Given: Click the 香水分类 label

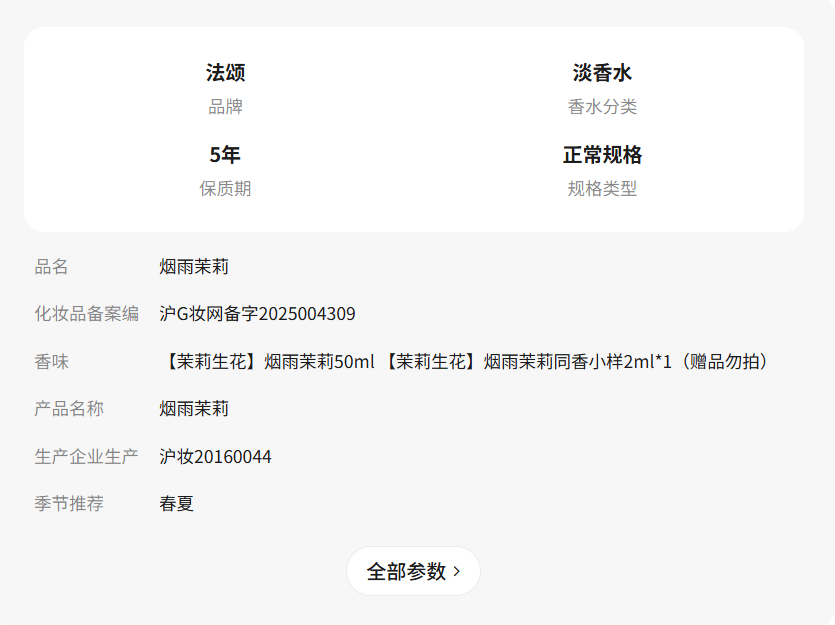Looking at the screenshot, I should [x=602, y=106].
